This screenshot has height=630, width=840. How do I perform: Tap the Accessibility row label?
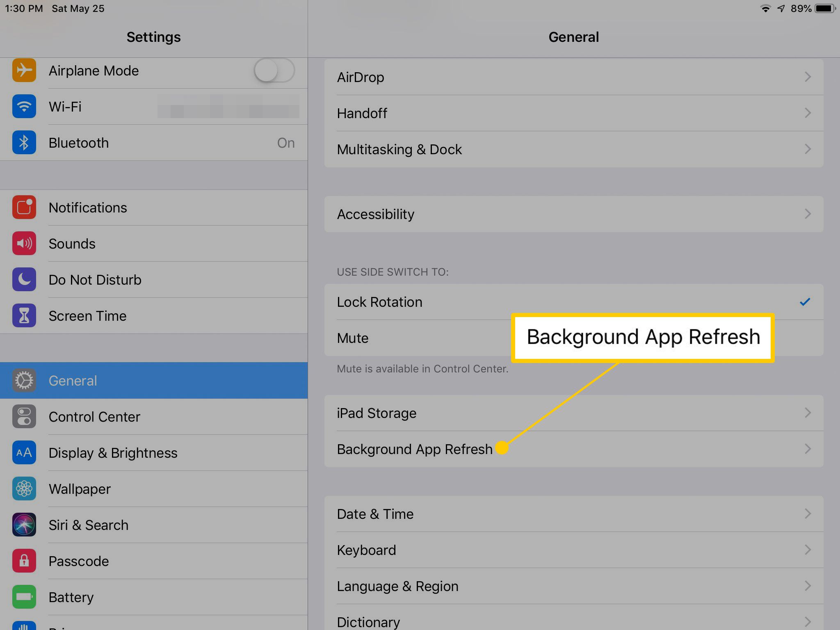(x=376, y=215)
